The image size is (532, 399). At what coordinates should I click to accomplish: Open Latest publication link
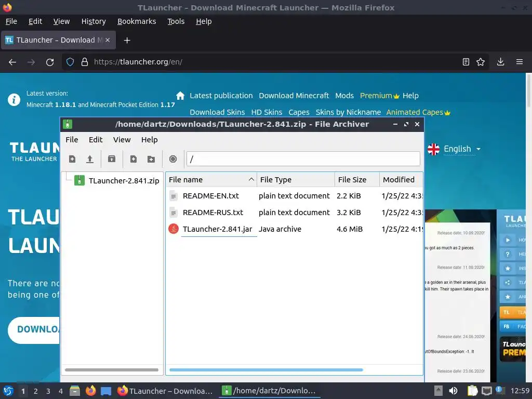(221, 96)
